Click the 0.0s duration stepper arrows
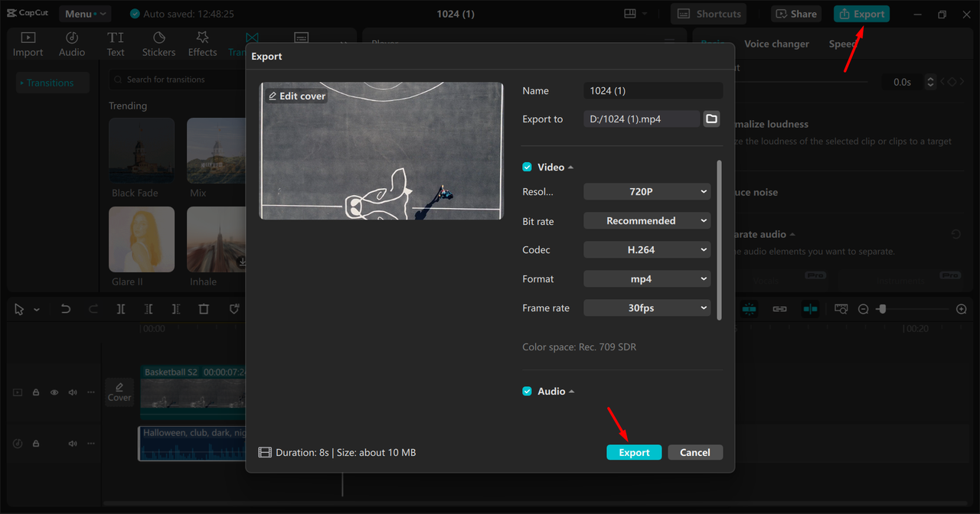 point(930,82)
